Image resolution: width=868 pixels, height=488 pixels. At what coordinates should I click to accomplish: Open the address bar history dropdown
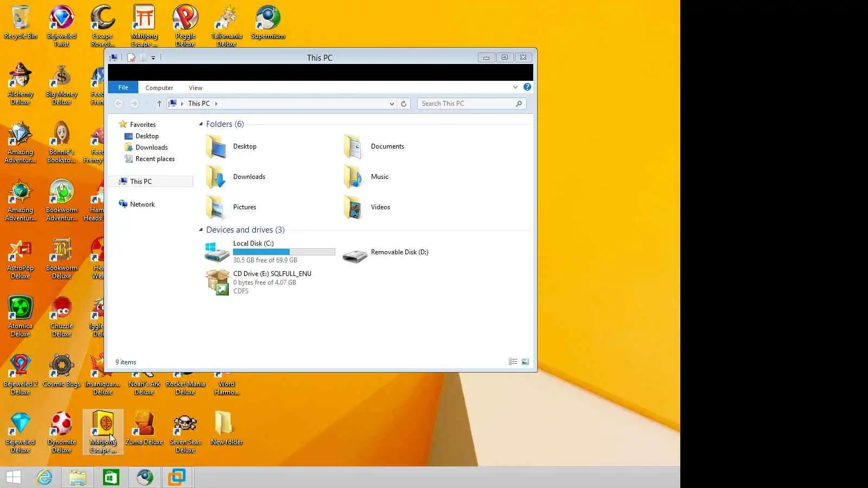[x=392, y=104]
